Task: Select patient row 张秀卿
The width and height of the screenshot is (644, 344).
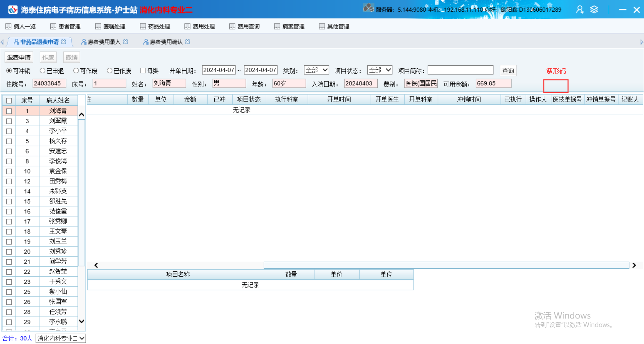Action: (x=40, y=221)
